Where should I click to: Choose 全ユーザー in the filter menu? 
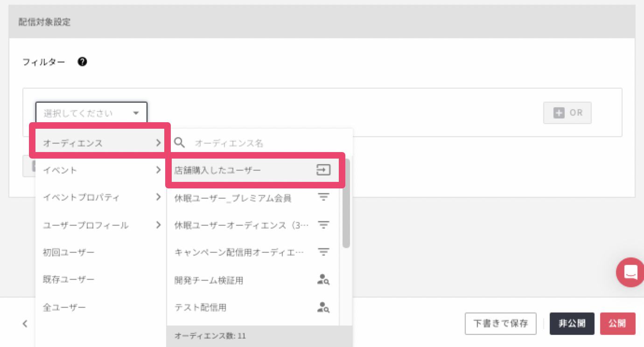101,307
